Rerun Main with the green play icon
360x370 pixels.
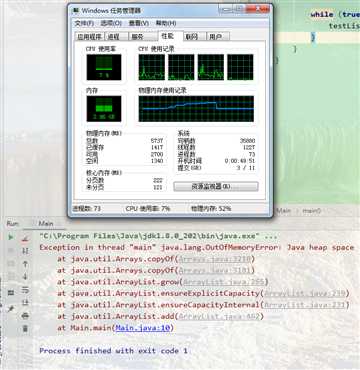click(11, 237)
